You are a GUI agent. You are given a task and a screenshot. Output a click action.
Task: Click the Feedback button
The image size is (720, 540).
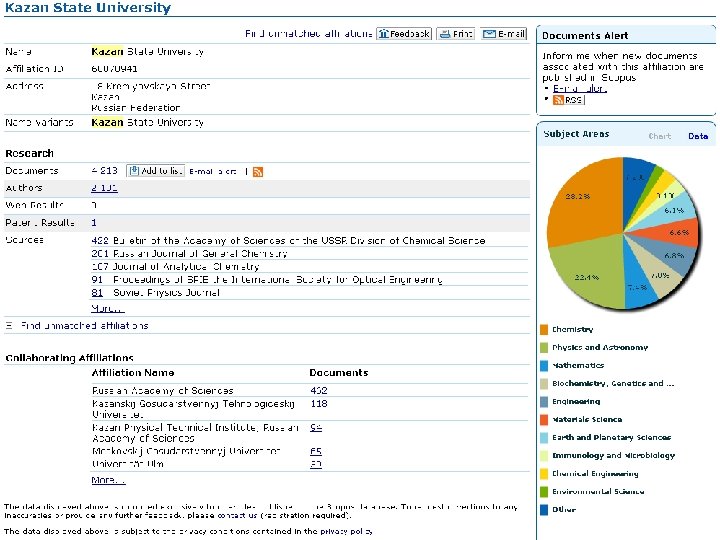tap(404, 34)
